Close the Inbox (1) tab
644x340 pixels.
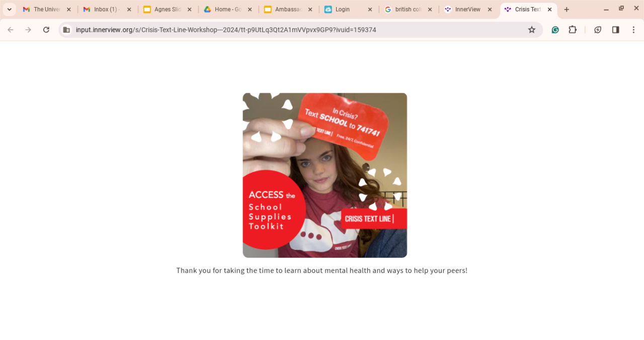tap(129, 10)
